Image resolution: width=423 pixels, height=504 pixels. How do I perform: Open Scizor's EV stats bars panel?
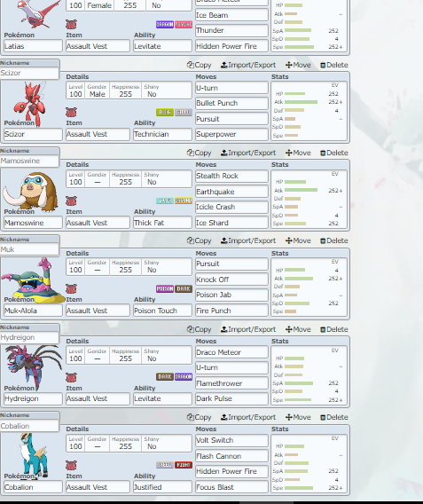tap(309, 111)
